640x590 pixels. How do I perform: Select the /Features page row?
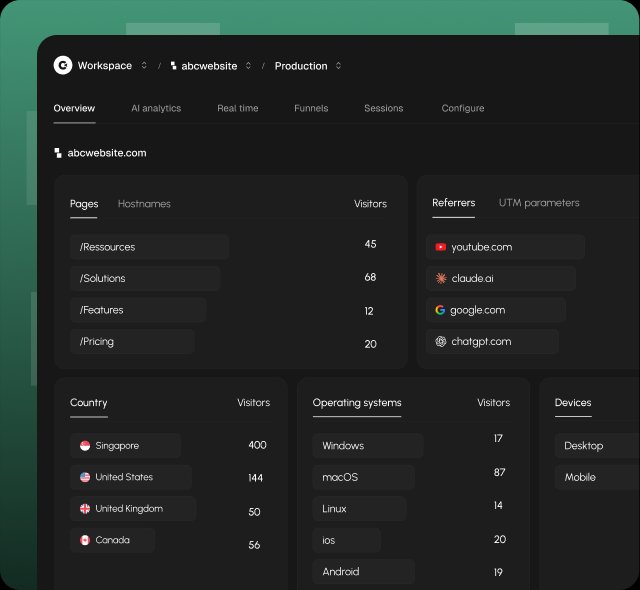point(138,310)
